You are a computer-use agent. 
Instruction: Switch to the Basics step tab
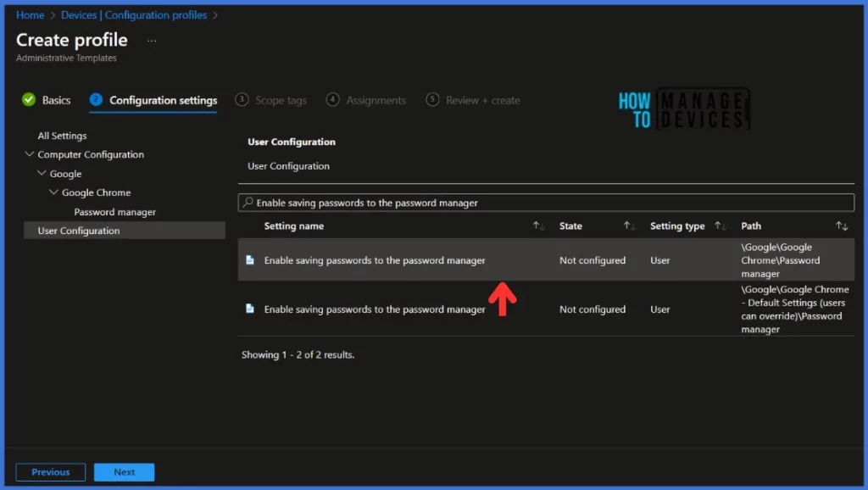coord(47,100)
